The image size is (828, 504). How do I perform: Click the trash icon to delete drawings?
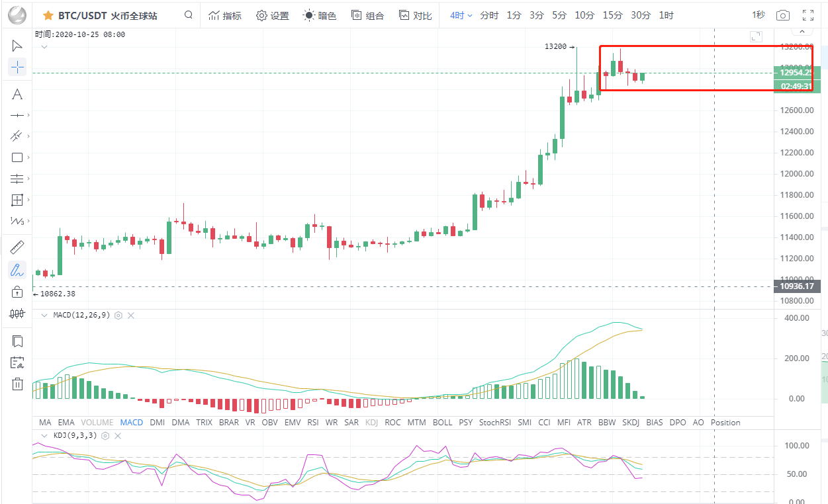coord(17,384)
